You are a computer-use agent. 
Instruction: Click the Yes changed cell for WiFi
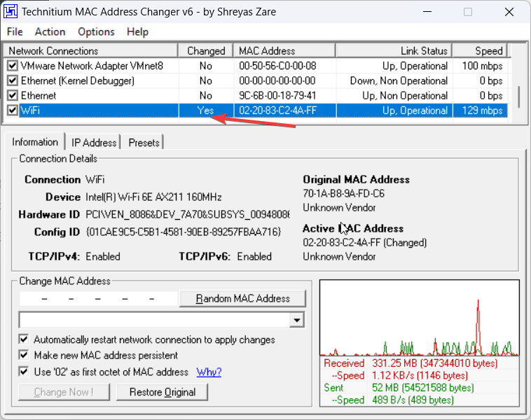[x=205, y=111]
